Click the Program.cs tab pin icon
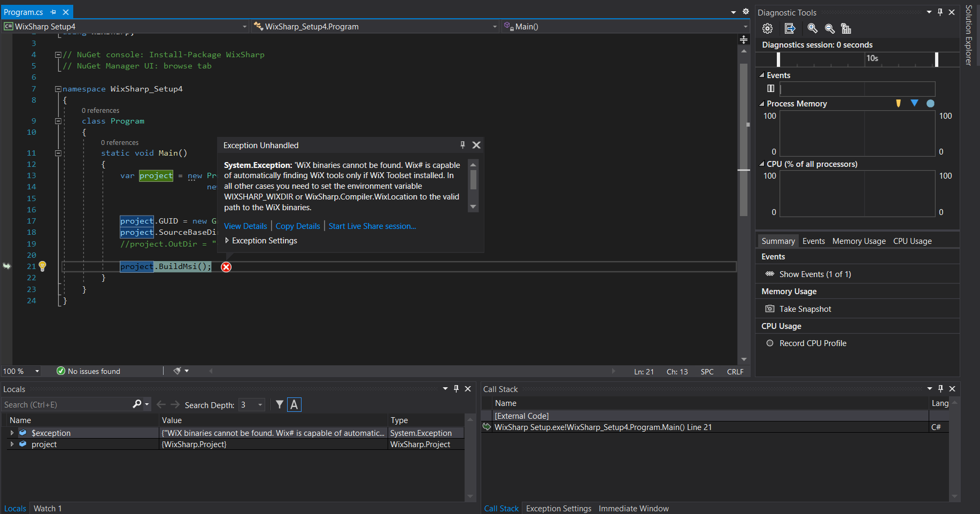Viewport: 980px width, 514px height. pos(53,12)
